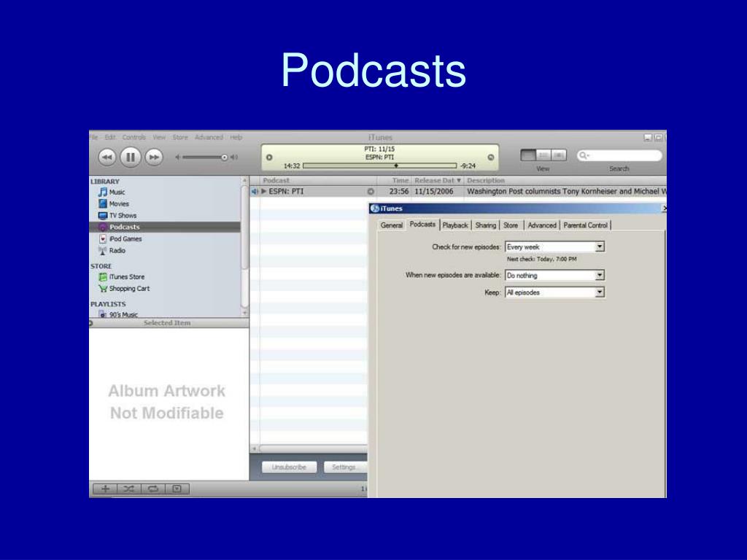747x560 pixels.
Task: Click the display right circular arrow icon
Action: [x=491, y=157]
